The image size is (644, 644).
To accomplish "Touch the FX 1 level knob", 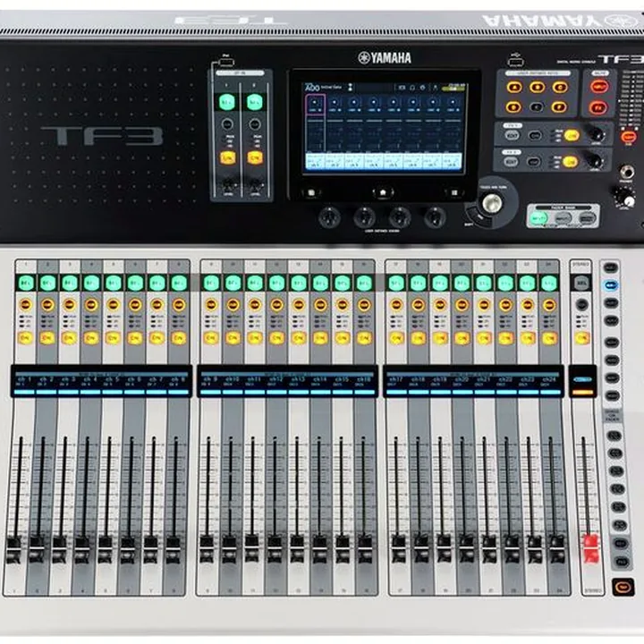I will tap(596, 134).
